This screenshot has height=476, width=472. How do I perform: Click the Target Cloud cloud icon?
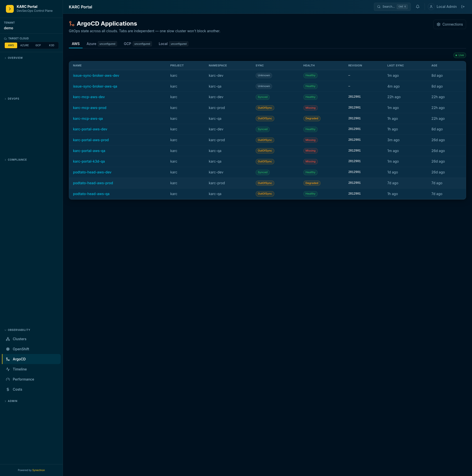coord(5,39)
